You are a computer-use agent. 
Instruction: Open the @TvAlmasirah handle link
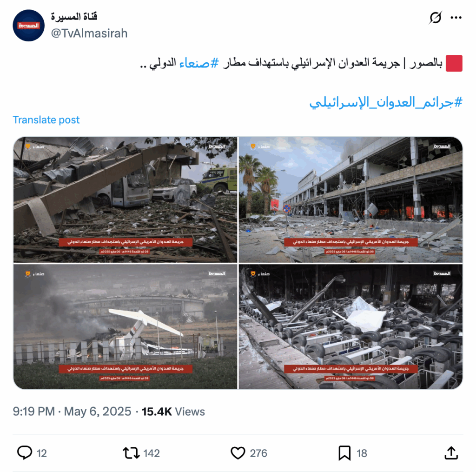(x=89, y=33)
